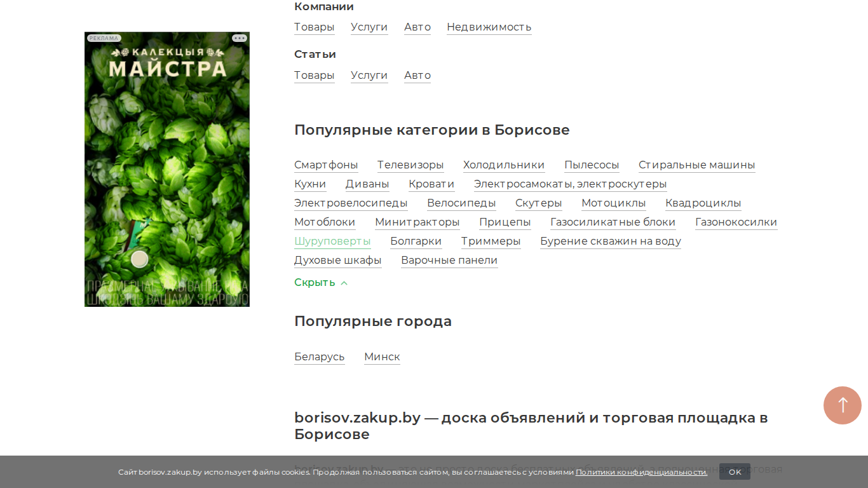Viewport: 868px width, 488px height.
Task: Open the Духовые шкафы category
Action: pyautogui.click(x=338, y=261)
